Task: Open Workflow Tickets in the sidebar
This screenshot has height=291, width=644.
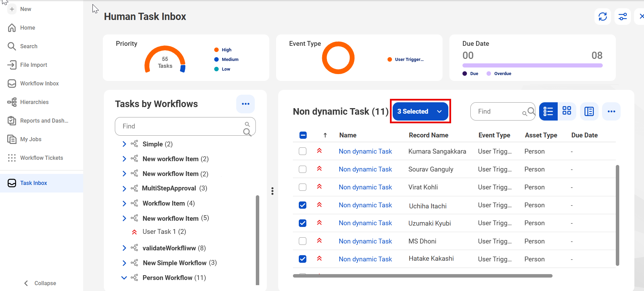Action: tap(42, 158)
